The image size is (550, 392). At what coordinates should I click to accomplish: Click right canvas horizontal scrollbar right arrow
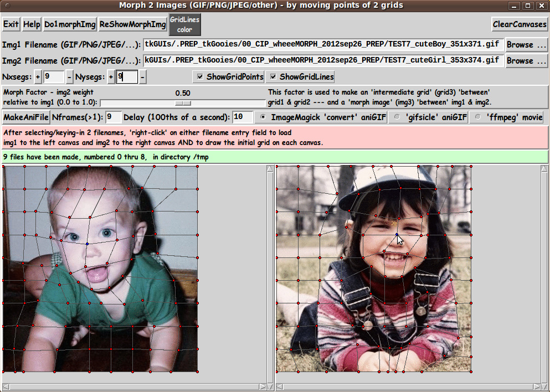click(x=537, y=387)
